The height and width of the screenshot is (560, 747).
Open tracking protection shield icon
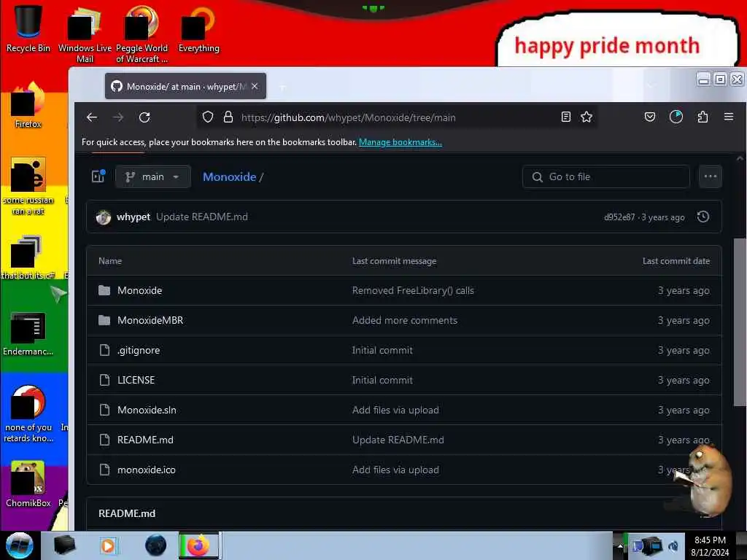208,117
